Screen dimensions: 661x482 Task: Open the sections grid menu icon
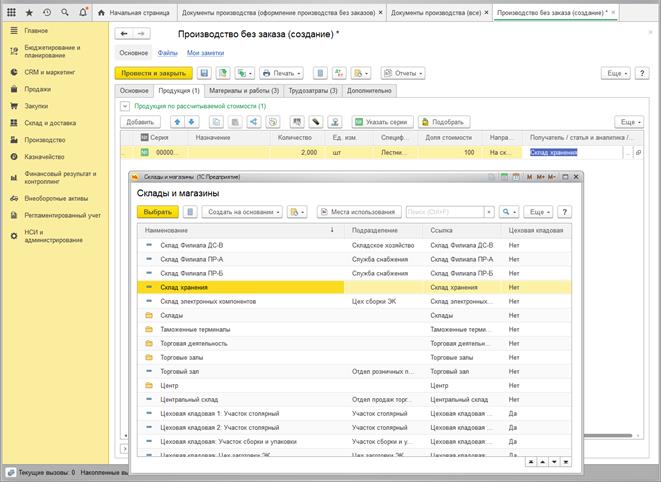click(9, 13)
